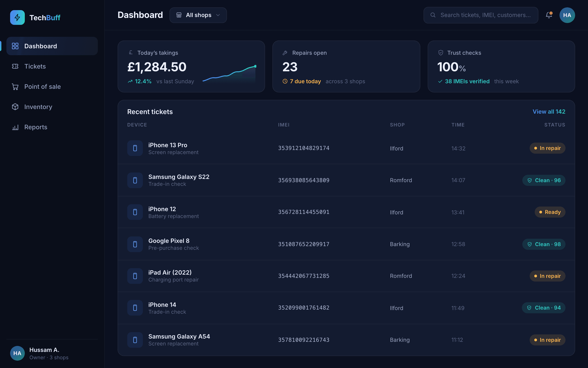Click the phone icon for Samsung Galaxy S22
This screenshot has height=368, width=588.
click(x=135, y=180)
